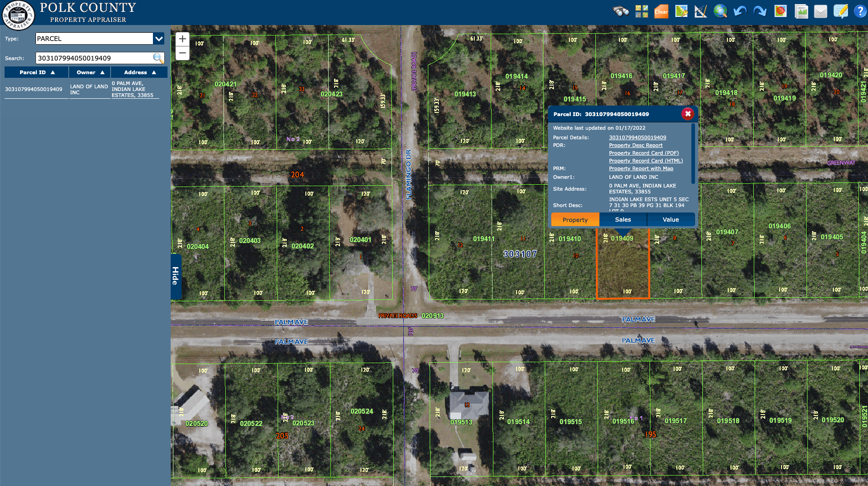
Task: Select parcel 019406 on the map
Action: pyautogui.click(x=779, y=226)
